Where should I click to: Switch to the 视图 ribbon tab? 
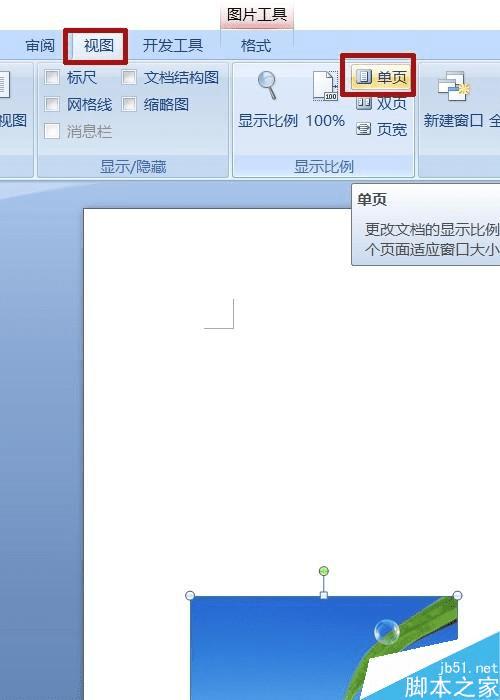[x=99, y=46]
